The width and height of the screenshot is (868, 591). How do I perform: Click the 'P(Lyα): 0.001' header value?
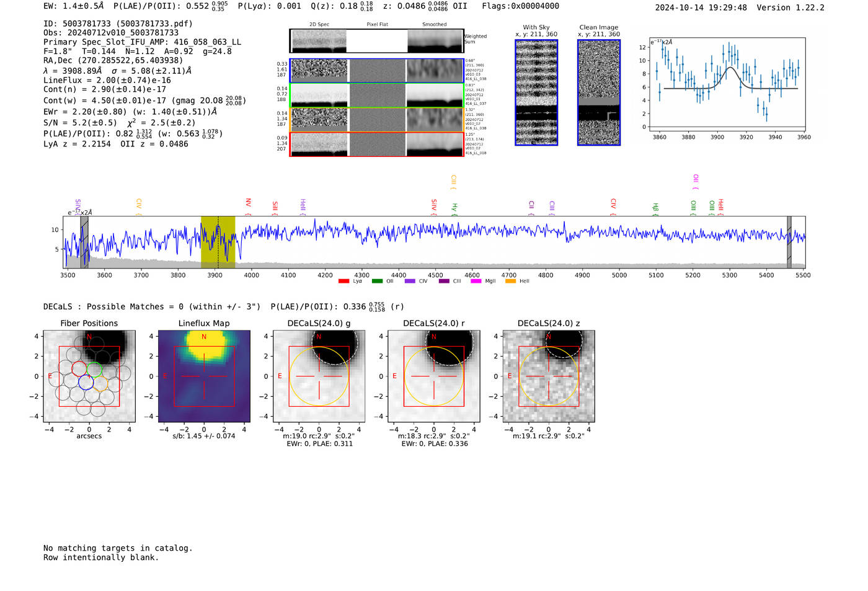269,6
